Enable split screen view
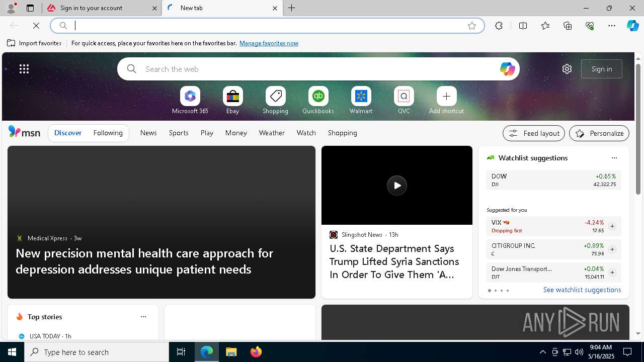 523,26
